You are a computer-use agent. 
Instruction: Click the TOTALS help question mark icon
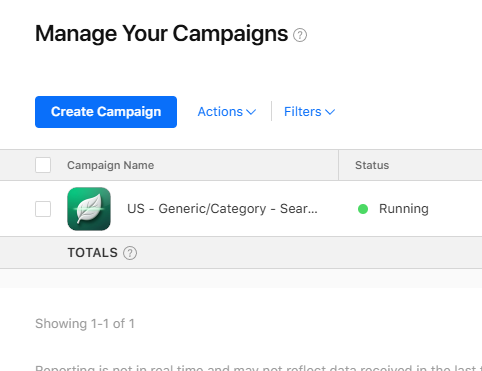(130, 253)
